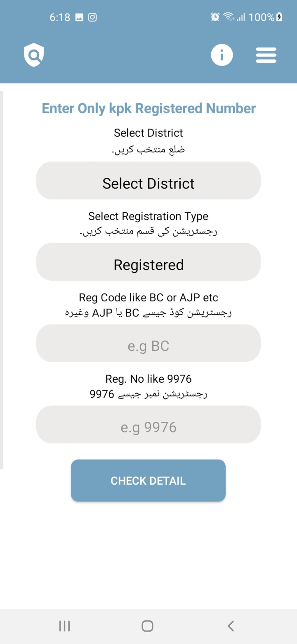Tap the Wi-Fi status icon

point(229,17)
